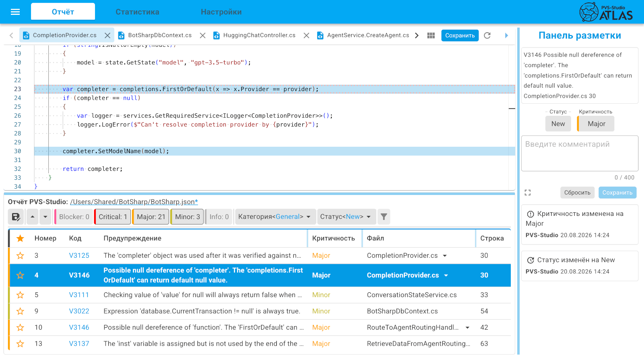Open the V3111 code link
The height and width of the screenshot is (359, 644).
(79, 295)
